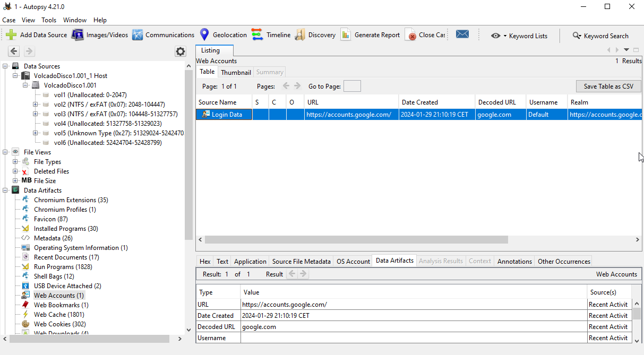Select Metadata (26) artifact
This screenshot has height=355, width=644.
(x=53, y=238)
